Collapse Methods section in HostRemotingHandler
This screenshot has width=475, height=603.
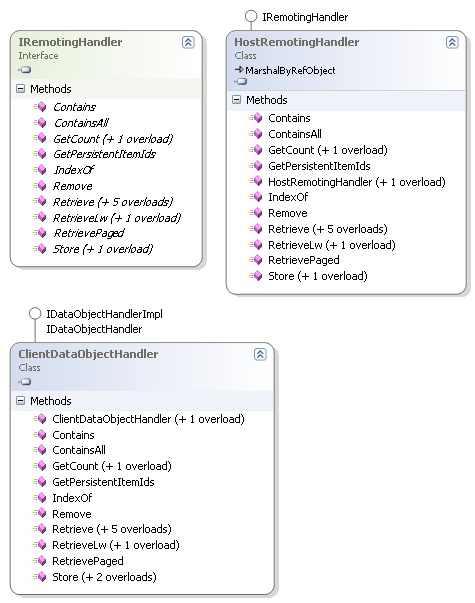coord(237,100)
